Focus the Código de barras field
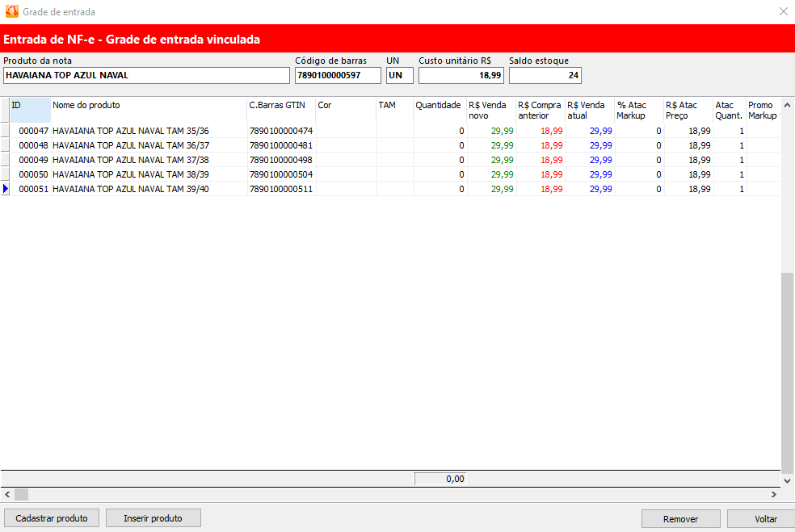Viewport: 795px width, 532px height. coord(338,75)
